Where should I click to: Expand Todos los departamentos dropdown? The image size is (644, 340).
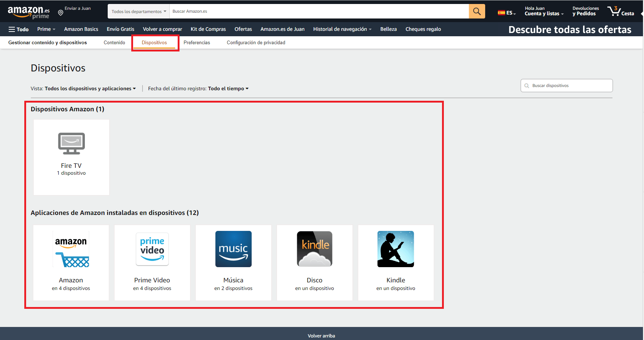point(139,12)
